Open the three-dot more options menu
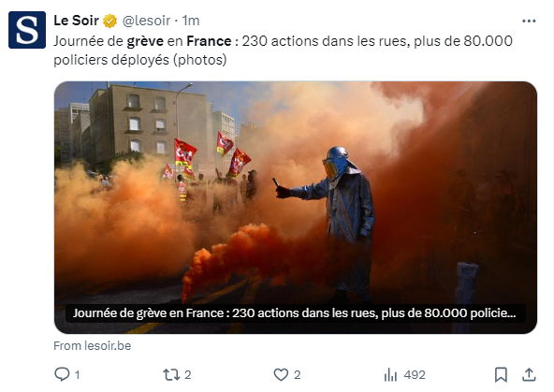 (529, 22)
